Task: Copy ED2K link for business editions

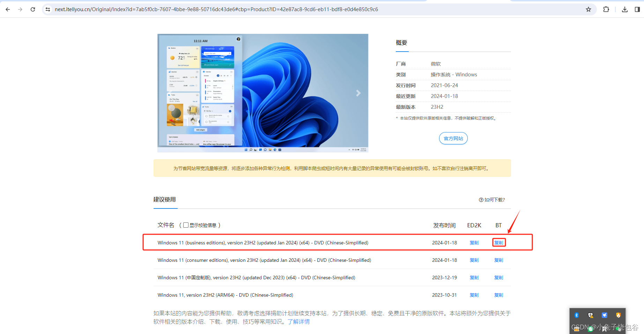Action: point(474,243)
